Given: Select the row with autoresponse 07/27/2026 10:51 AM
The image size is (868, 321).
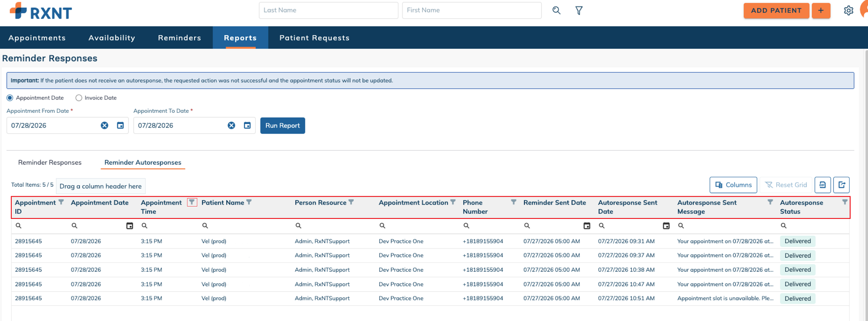Looking at the screenshot, I should tap(430, 299).
